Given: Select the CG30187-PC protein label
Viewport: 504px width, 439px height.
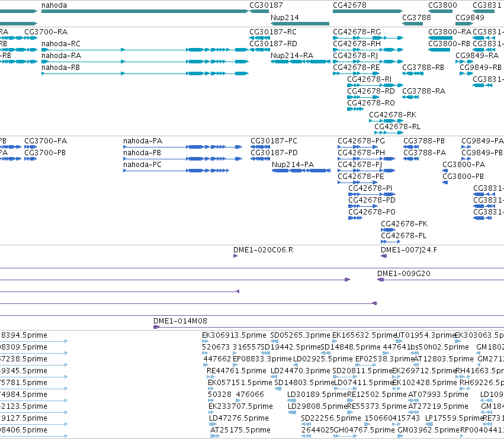Looking at the screenshot, I should click(x=274, y=141).
